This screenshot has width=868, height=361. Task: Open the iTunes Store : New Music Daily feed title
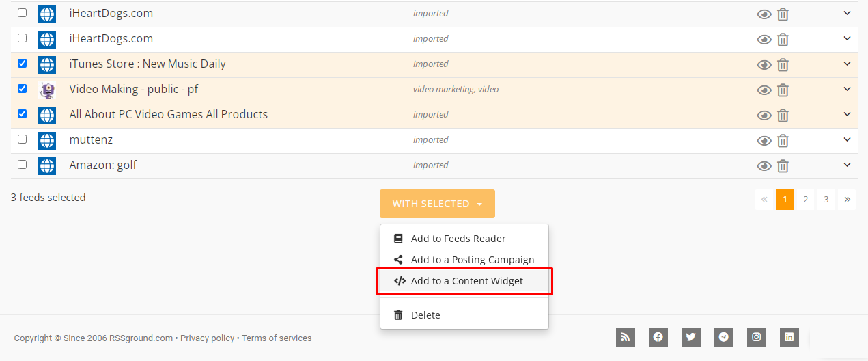click(x=148, y=64)
